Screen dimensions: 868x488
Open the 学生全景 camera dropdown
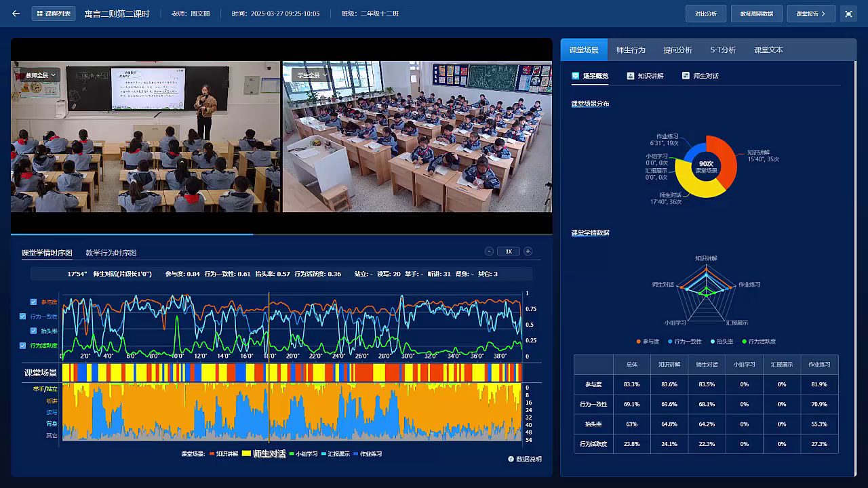click(x=312, y=75)
